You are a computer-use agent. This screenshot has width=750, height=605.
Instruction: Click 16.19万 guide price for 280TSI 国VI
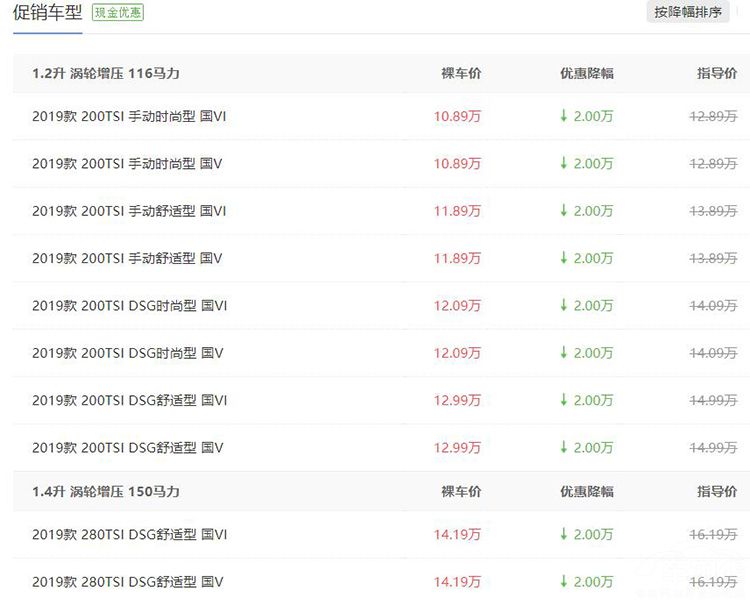(713, 534)
